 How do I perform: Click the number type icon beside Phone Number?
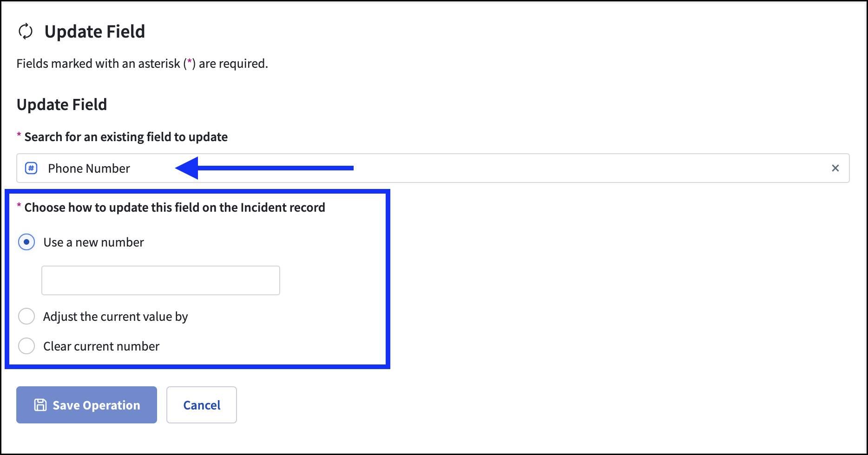[x=31, y=168]
